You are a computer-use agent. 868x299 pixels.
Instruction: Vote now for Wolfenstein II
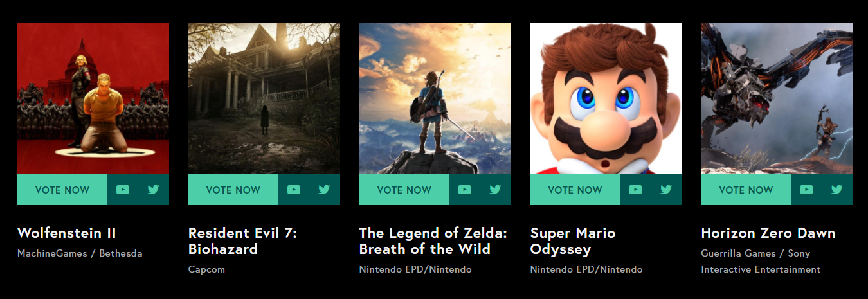[62, 190]
